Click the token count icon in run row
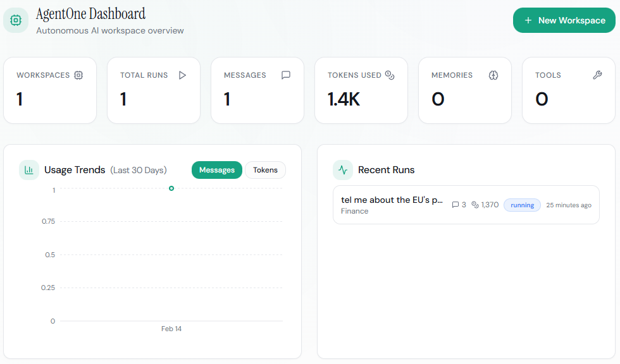 (x=475, y=205)
